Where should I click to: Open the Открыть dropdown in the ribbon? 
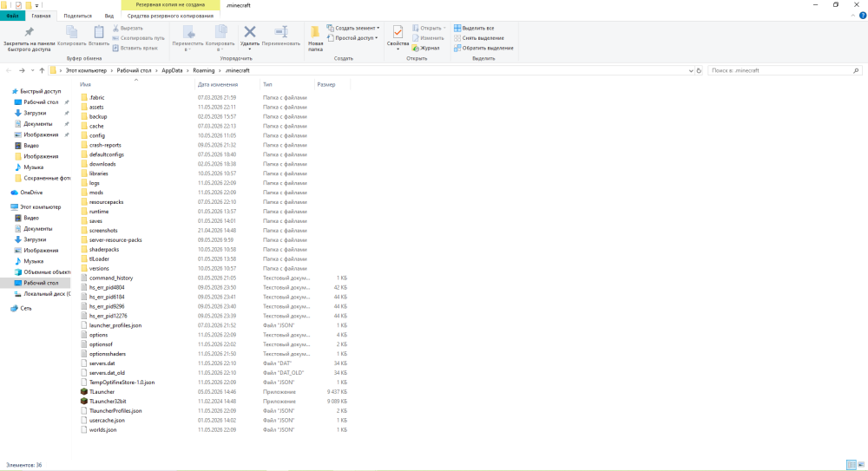coord(429,29)
